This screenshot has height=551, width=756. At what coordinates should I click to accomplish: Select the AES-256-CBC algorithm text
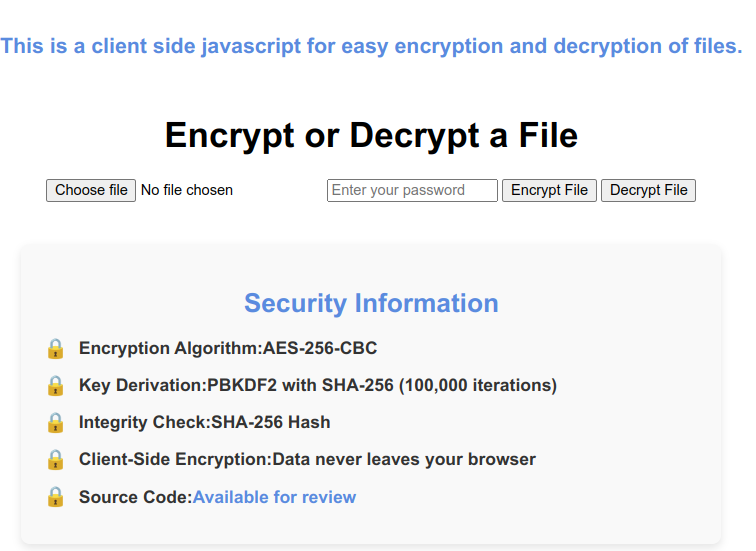(320, 348)
